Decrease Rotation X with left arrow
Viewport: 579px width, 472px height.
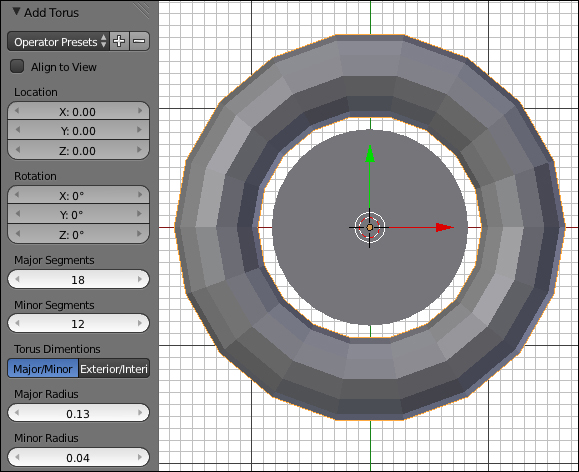[17, 195]
